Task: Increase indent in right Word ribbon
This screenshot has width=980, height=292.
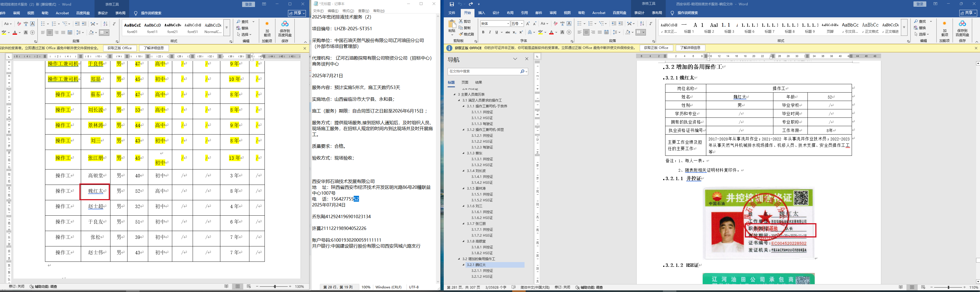Action: 620,23
